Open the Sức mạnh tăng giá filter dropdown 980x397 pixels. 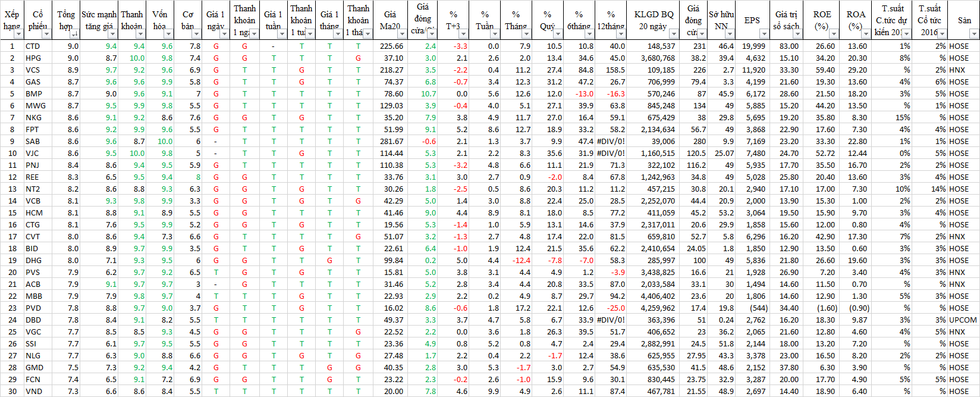pos(112,34)
